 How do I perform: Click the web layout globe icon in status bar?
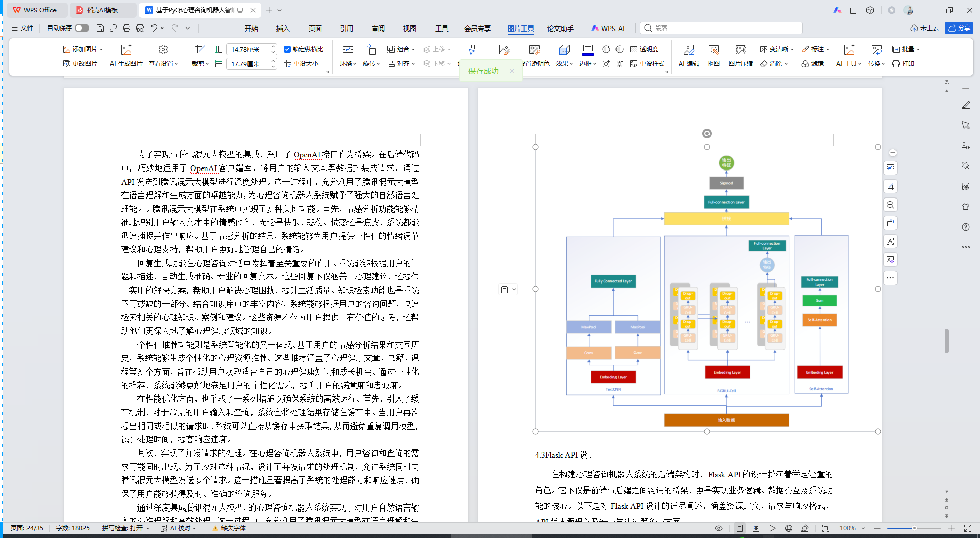789,528
